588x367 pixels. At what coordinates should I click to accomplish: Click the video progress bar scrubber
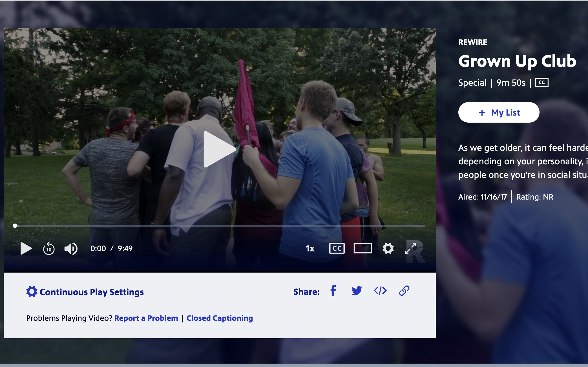coord(15,226)
